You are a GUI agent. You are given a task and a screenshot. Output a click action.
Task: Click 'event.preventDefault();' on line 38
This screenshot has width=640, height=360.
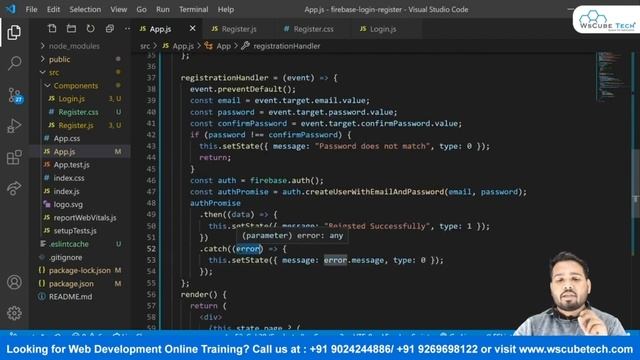243,89
